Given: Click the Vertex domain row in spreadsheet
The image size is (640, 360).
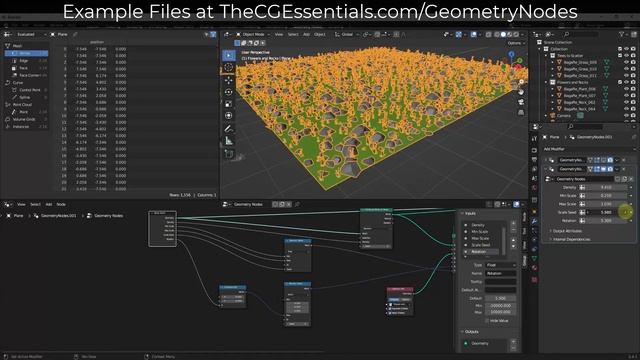Looking at the screenshot, I should tap(27, 53).
